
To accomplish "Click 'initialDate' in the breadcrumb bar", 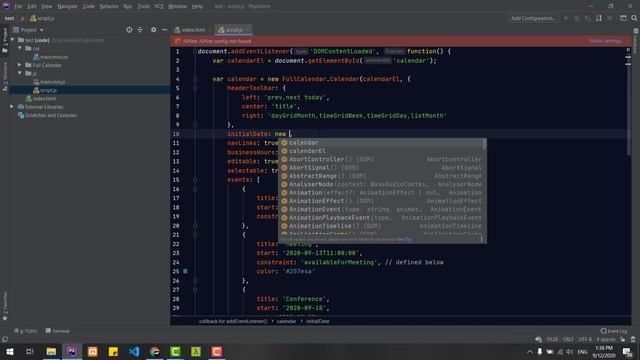I will pos(318,321).
